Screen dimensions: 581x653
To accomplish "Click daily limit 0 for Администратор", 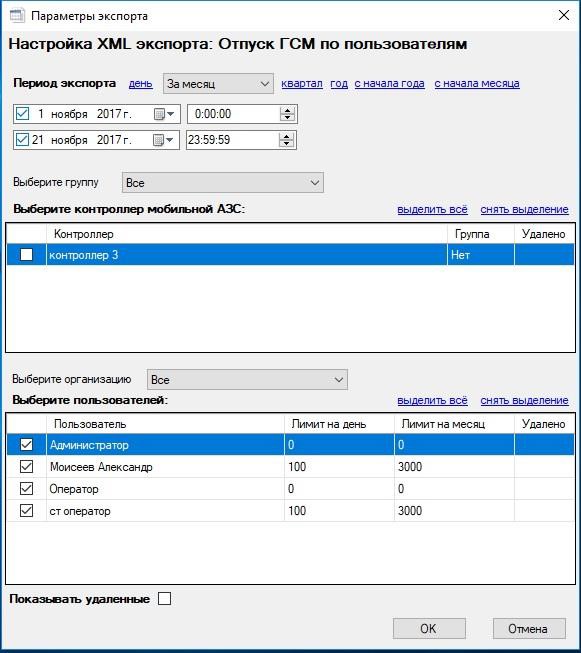I will click(339, 445).
